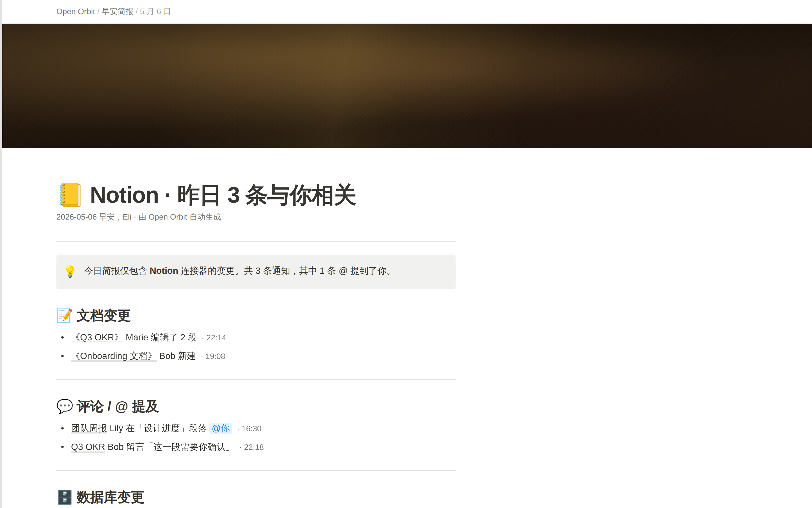Click the light bulb callout icon

click(70, 271)
